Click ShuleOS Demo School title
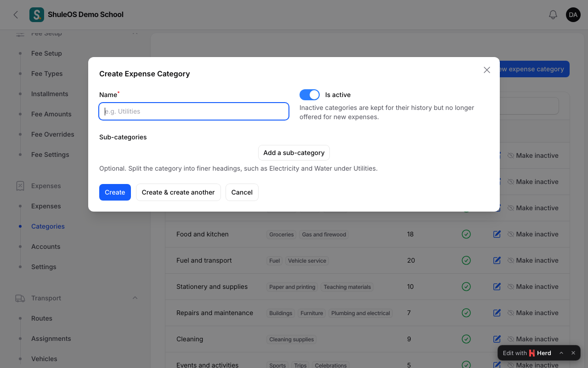 (85, 15)
